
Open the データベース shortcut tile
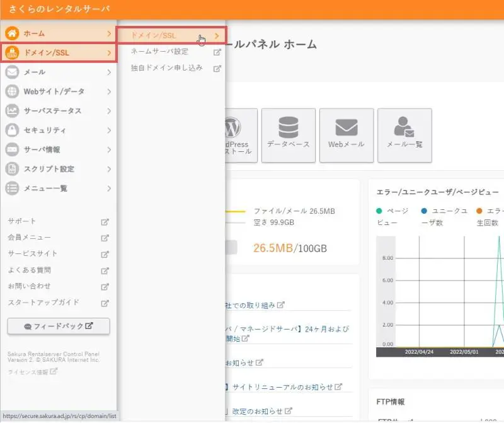click(289, 136)
